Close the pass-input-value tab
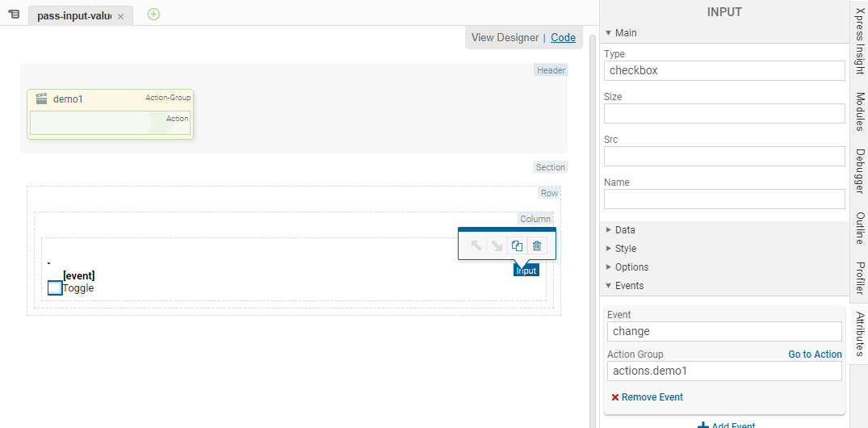The width and height of the screenshot is (868, 428). tap(120, 17)
